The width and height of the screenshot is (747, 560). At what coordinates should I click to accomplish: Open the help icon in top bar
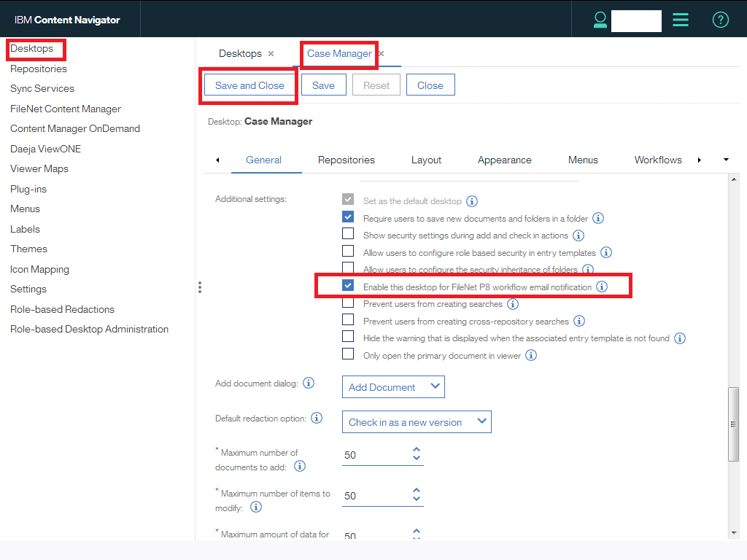[721, 20]
